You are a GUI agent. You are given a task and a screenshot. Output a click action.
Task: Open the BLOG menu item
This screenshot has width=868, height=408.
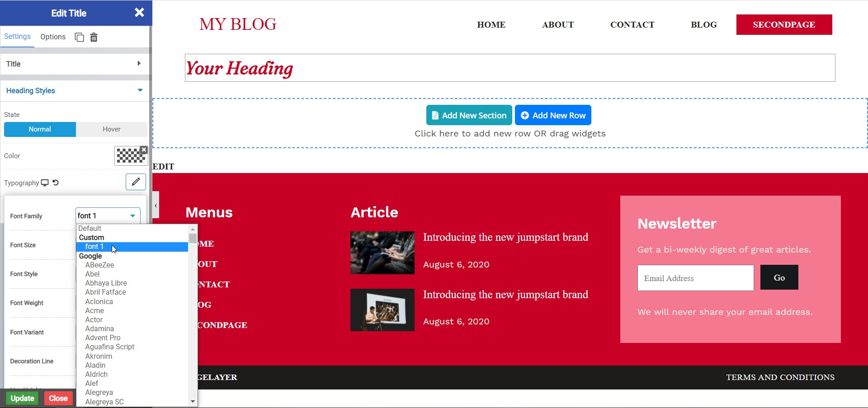(703, 25)
